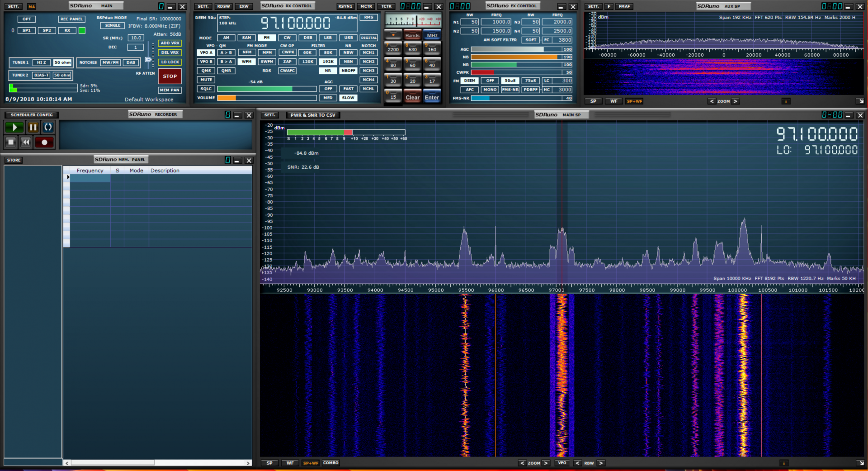Click the horizontal scrollbar of the MEM panel
868x471 pixels.
click(112, 463)
